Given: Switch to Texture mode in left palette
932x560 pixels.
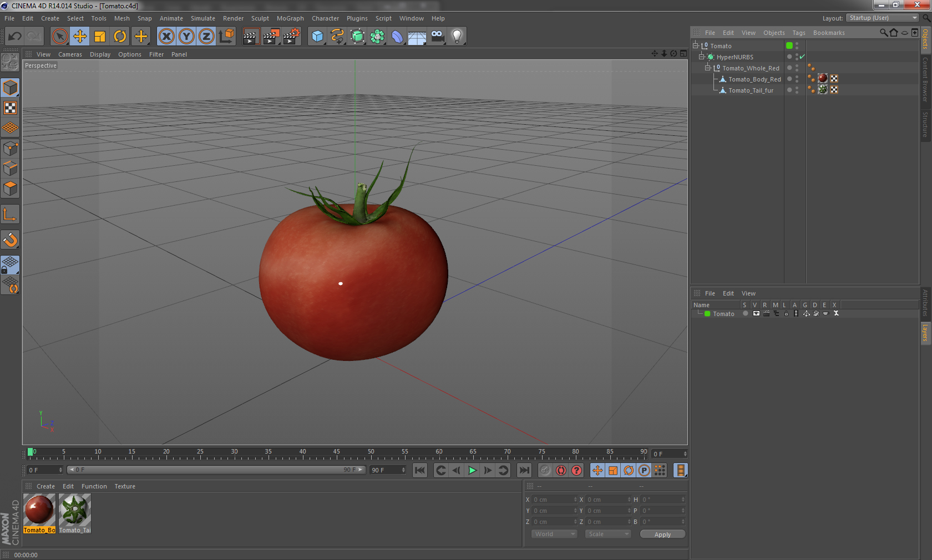Looking at the screenshot, I should click(x=11, y=108).
